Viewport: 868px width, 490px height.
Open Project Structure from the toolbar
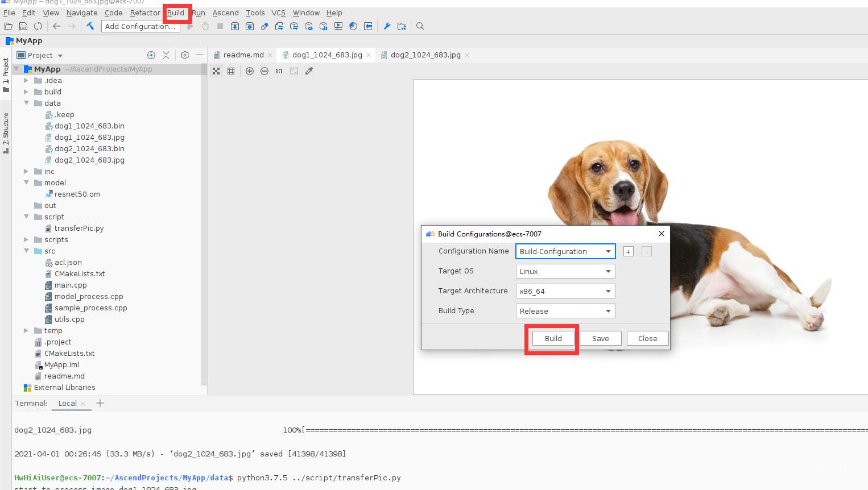click(x=402, y=26)
